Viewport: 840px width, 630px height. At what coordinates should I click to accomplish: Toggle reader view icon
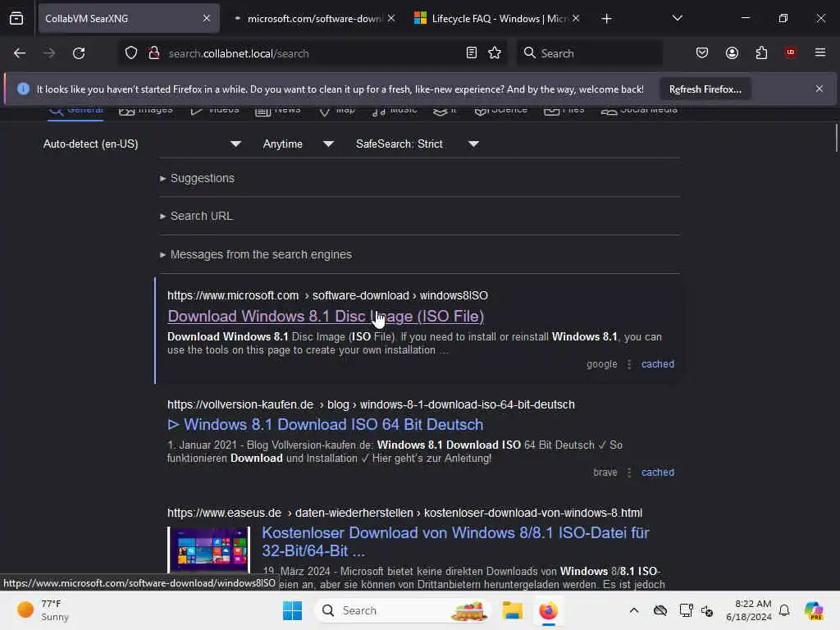[472, 52]
